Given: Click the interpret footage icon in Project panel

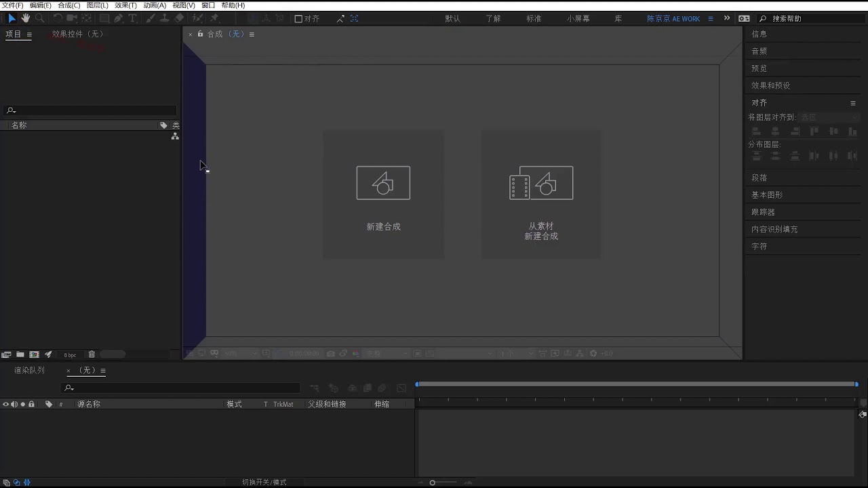Looking at the screenshot, I should pos(7,354).
